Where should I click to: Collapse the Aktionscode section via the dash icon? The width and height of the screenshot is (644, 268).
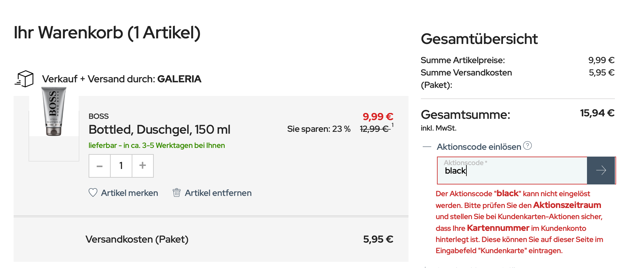click(x=427, y=147)
